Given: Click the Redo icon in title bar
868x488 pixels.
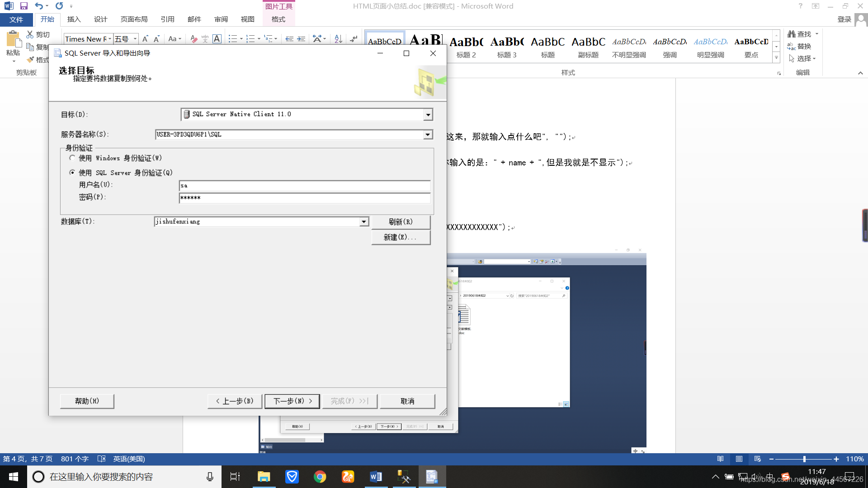Looking at the screenshot, I should point(59,6).
